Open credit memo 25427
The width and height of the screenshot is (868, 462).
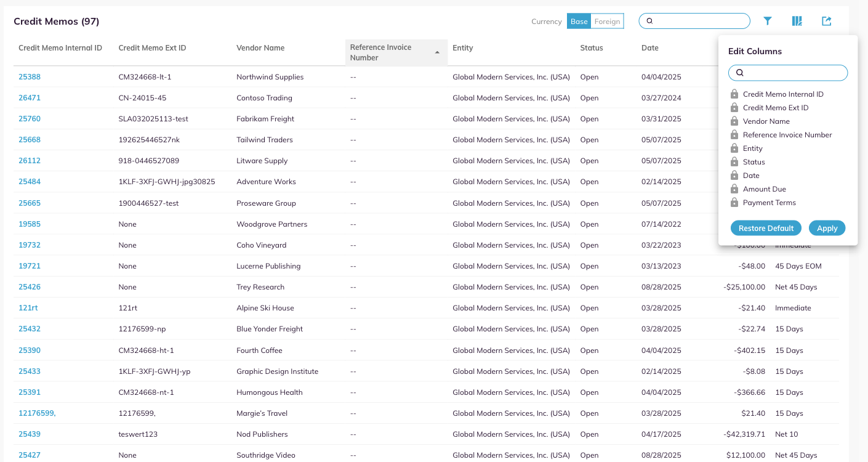[30, 455]
